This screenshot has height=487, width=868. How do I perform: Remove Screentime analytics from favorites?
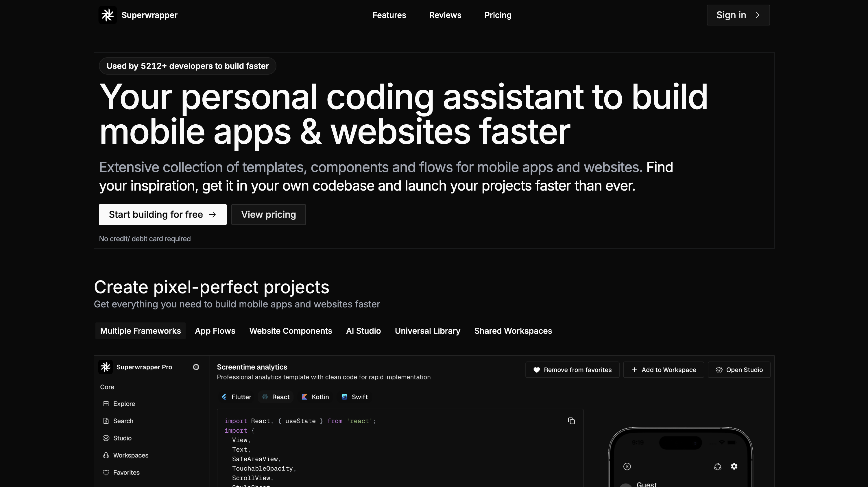[572, 369]
